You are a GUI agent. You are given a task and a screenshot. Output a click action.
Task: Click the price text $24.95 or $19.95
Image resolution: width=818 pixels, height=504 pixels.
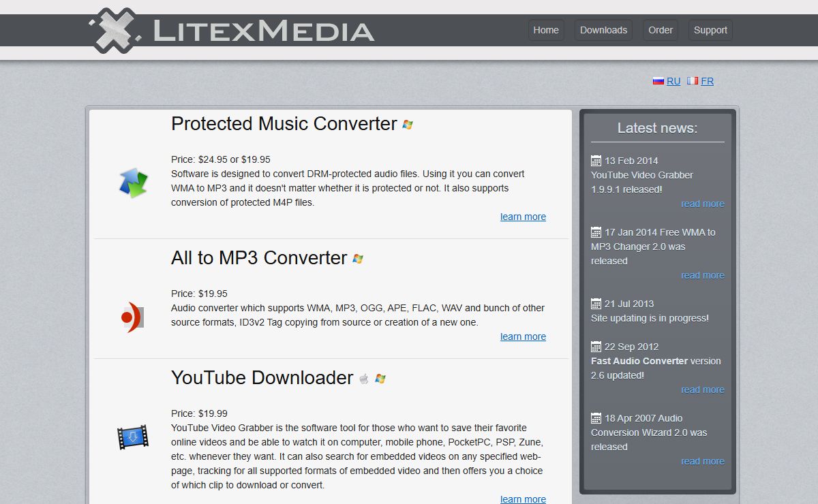click(x=234, y=159)
